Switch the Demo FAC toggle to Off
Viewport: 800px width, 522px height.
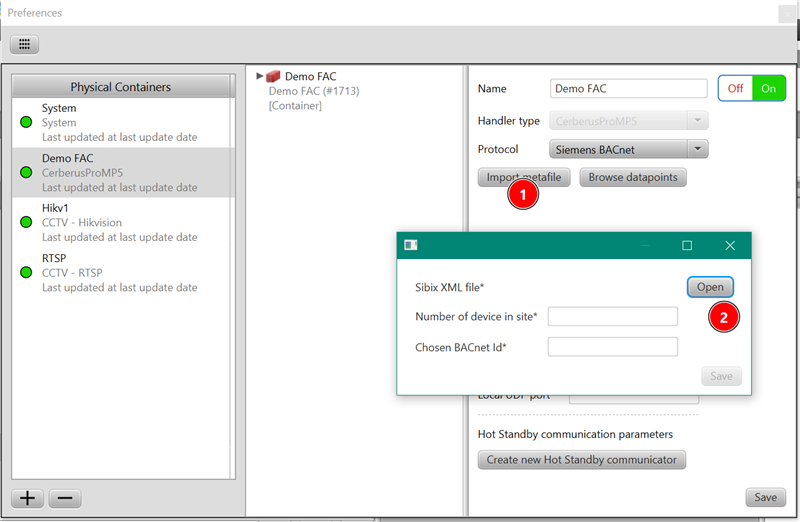tap(735, 88)
